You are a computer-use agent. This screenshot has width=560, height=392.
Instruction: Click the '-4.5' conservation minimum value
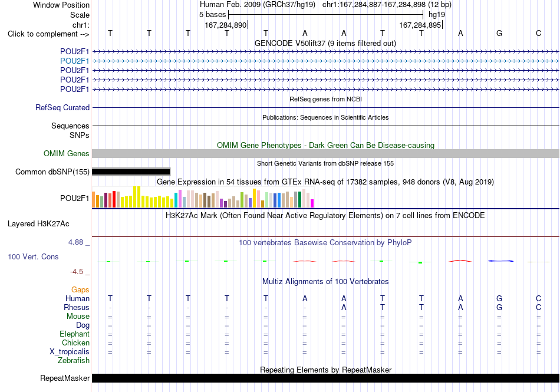(x=77, y=272)
